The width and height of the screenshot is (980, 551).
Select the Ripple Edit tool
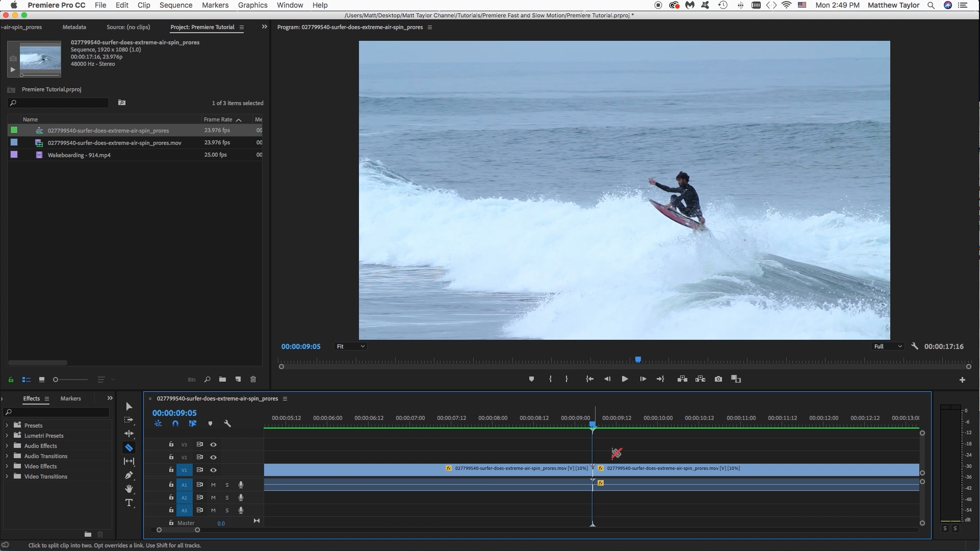pyautogui.click(x=129, y=434)
